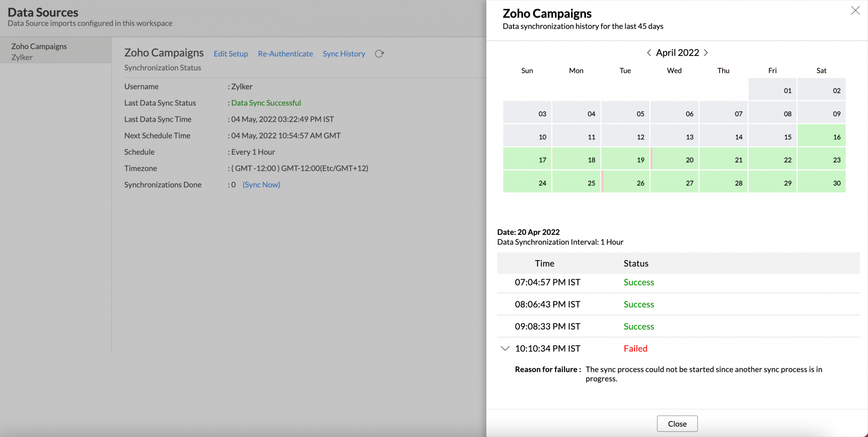The height and width of the screenshot is (437, 868).
Task: Click the Data Sync Successful status
Action: point(266,103)
